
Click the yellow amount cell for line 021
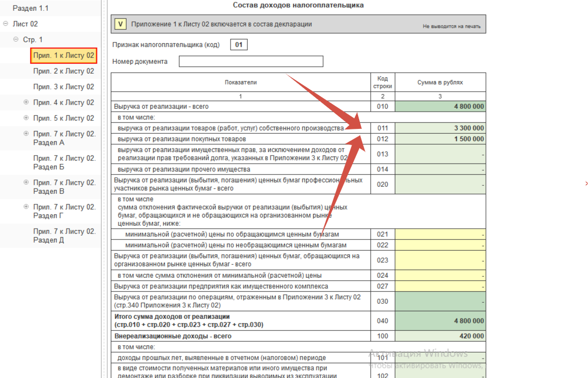coord(440,234)
